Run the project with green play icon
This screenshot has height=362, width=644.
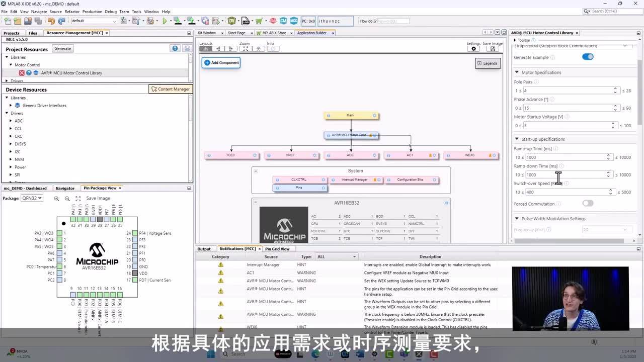(165, 21)
